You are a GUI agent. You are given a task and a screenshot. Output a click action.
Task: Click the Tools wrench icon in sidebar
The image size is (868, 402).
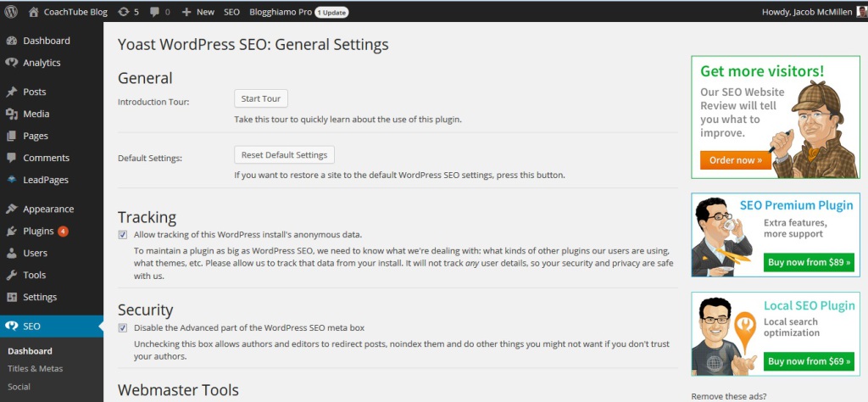tap(11, 275)
